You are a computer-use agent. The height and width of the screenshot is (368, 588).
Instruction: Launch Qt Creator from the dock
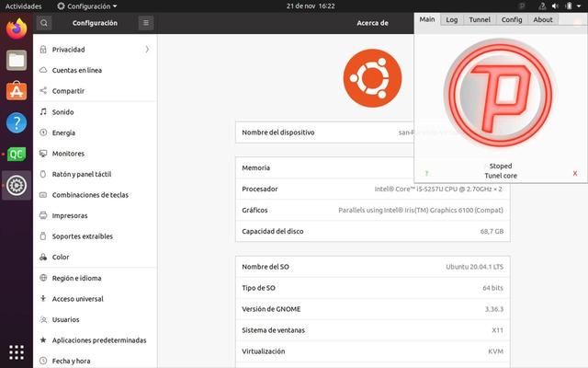[x=17, y=154]
